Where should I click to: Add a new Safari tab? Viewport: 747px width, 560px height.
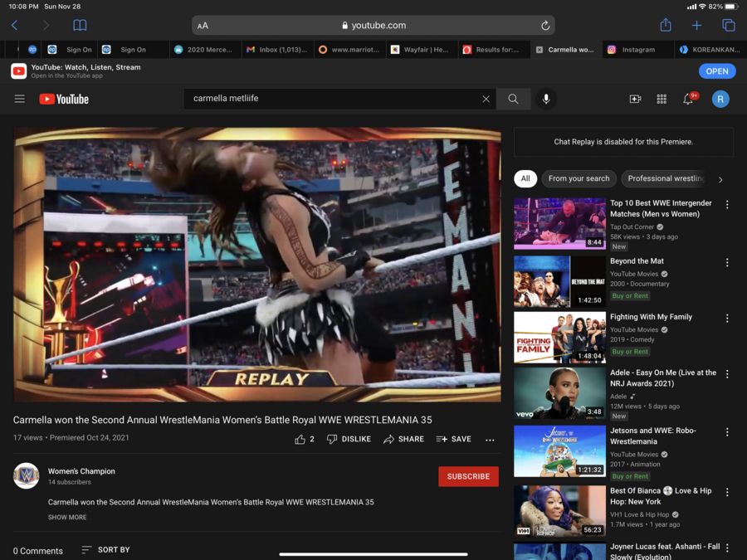click(696, 25)
